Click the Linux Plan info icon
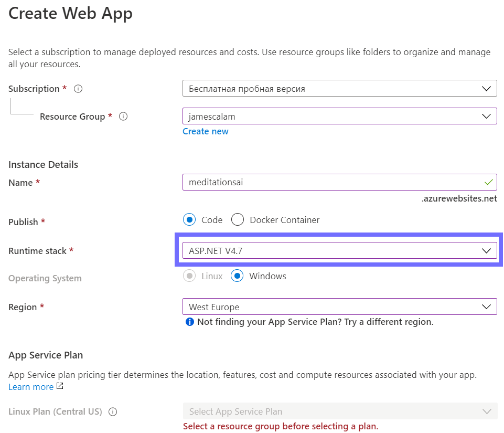The image size is (504, 433). click(113, 411)
